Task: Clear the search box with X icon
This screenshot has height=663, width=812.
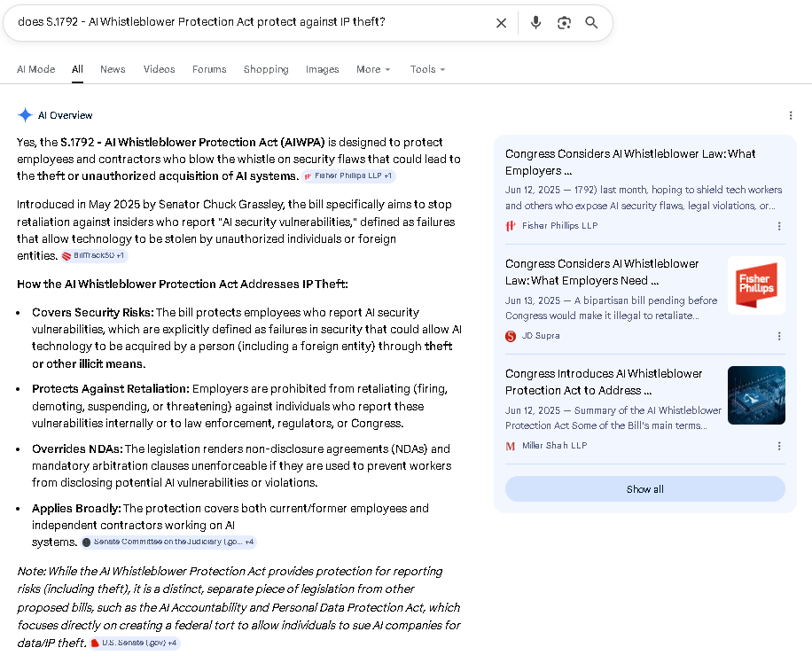Action: click(x=501, y=23)
